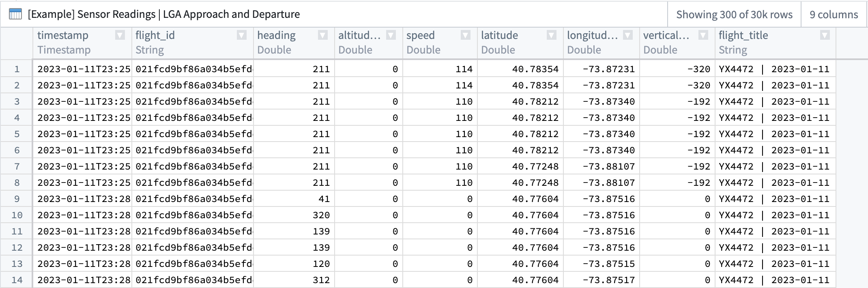Click vertical value -192 in row 4
The height and width of the screenshot is (288, 868).
click(699, 118)
